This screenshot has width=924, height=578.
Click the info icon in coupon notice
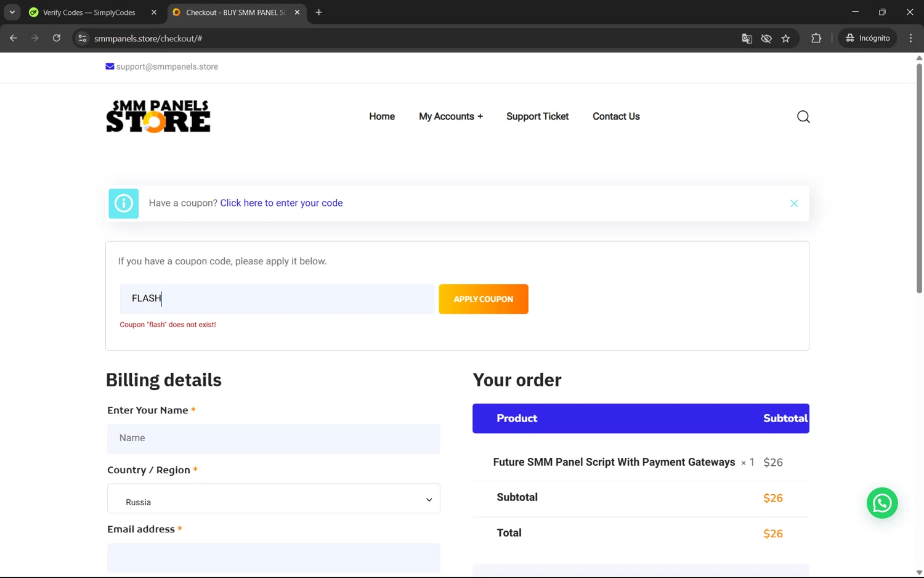pos(124,203)
